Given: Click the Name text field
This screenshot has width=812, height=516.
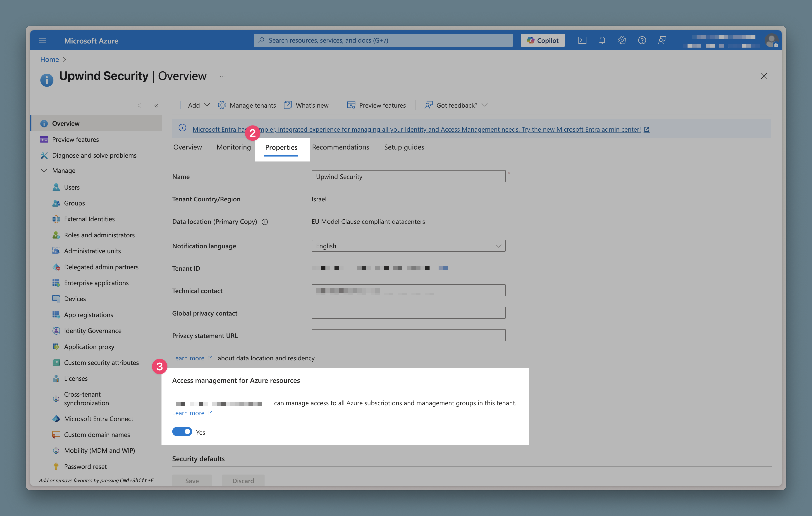Looking at the screenshot, I should (x=408, y=176).
